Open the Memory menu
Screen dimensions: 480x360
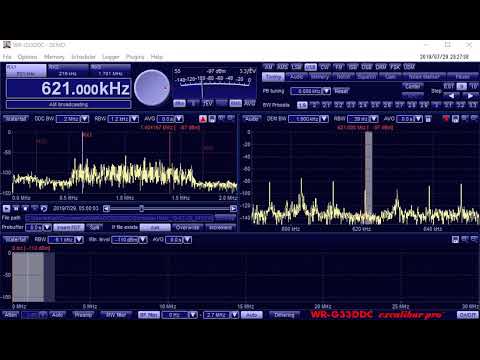click(54, 57)
